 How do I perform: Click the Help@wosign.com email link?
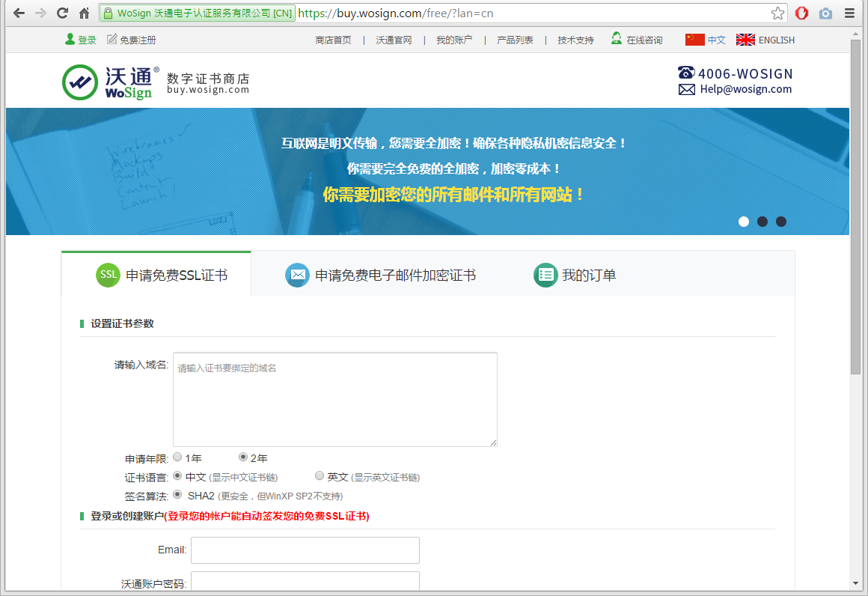click(x=746, y=89)
